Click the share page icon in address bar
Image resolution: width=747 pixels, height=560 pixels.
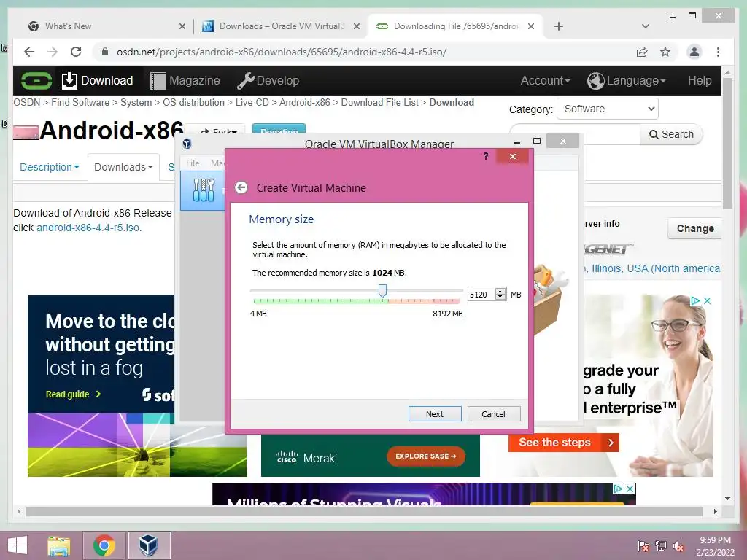(642, 52)
